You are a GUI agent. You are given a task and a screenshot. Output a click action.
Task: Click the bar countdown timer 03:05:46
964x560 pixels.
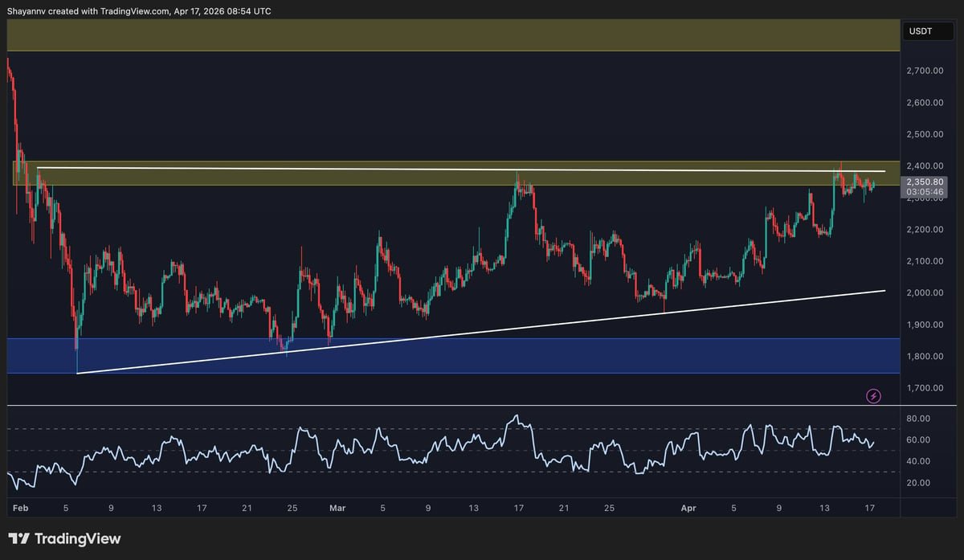click(924, 193)
